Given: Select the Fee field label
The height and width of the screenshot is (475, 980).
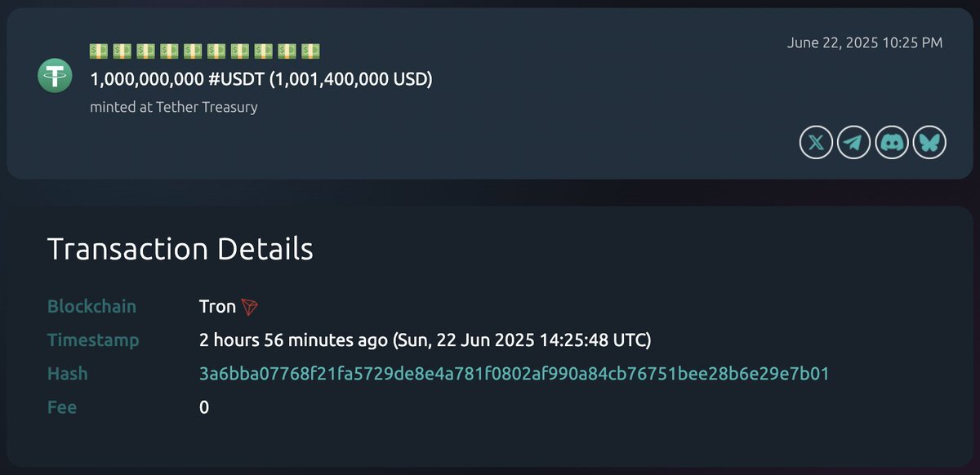Looking at the screenshot, I should (62, 406).
